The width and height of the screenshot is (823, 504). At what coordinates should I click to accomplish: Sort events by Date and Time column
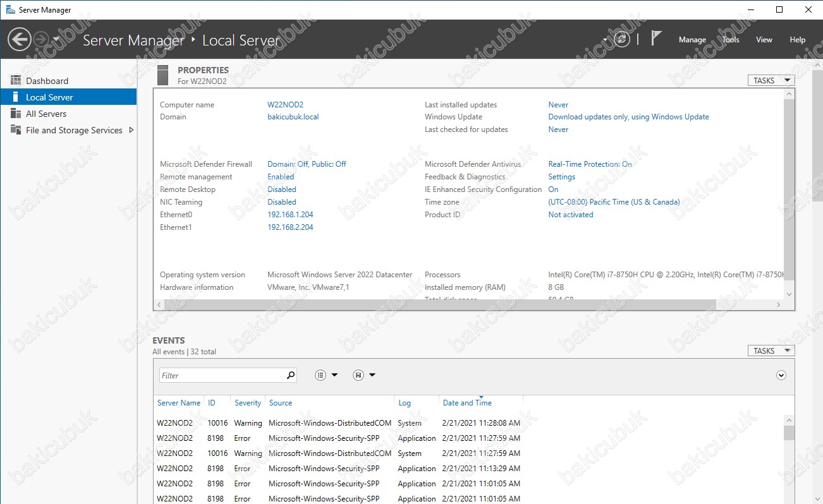[x=467, y=403]
